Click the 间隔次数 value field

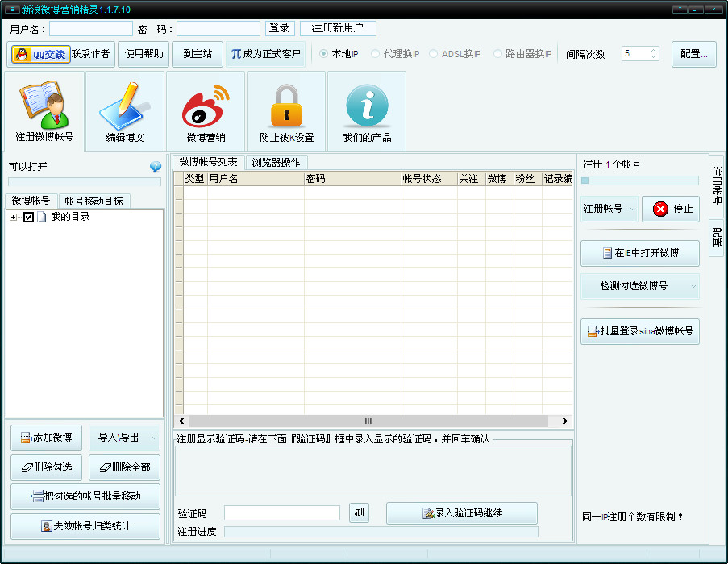pos(634,54)
